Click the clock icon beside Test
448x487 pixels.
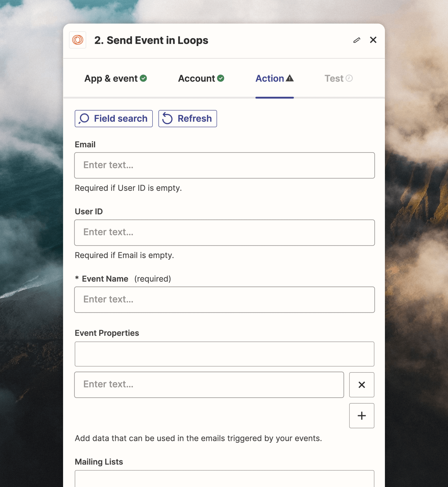pos(349,78)
